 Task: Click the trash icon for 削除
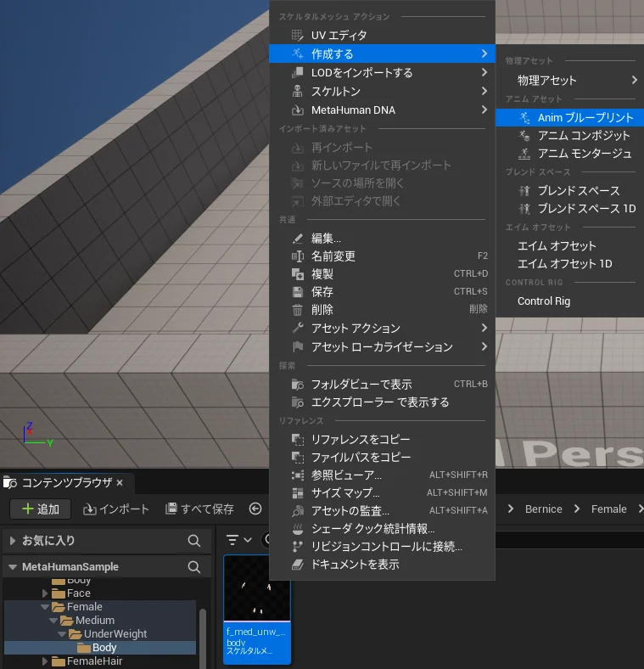pos(297,310)
